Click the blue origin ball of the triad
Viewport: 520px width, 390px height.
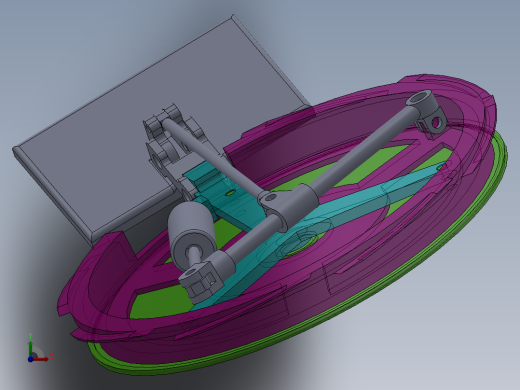30,359
